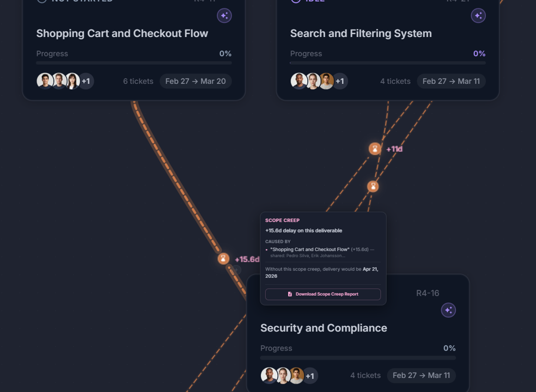Click the NOT STARTED clock icon
536x392 pixels.
(x=41, y=1)
